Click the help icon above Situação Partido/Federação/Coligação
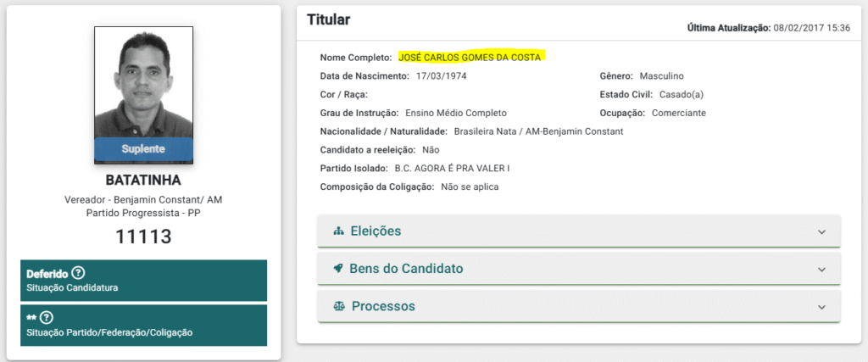Viewport: 868px width, 362px height. click(x=47, y=318)
